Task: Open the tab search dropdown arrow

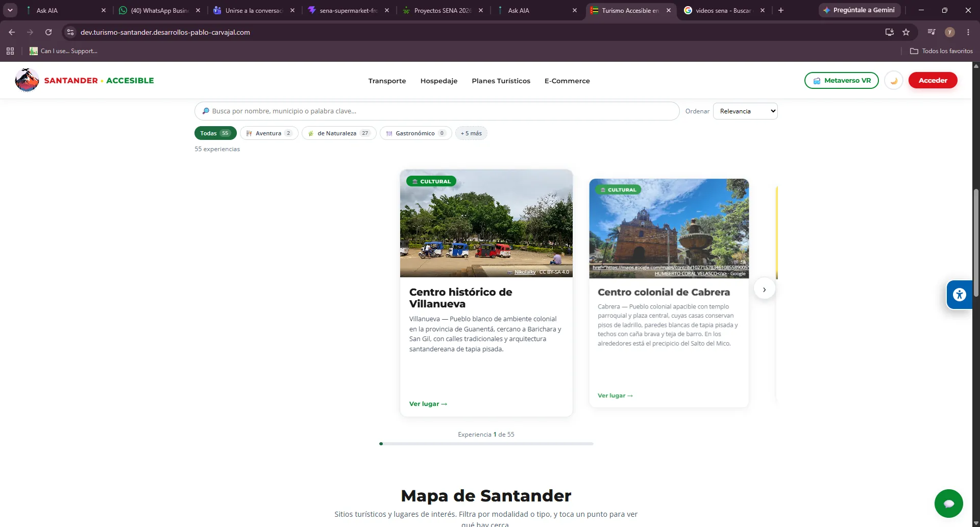Action: [x=10, y=10]
